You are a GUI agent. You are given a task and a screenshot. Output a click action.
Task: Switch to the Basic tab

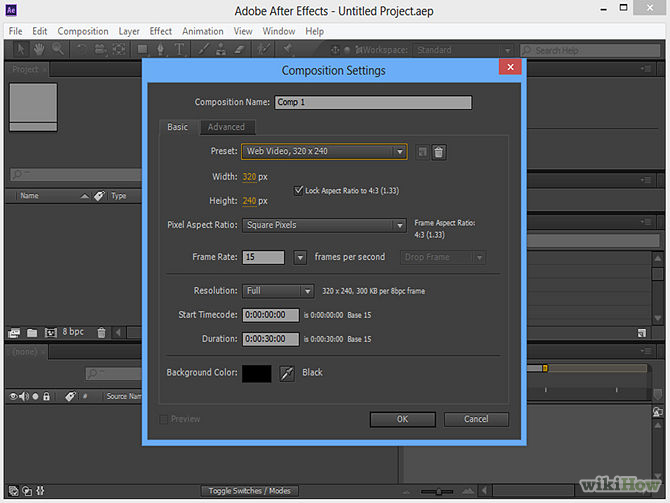178,127
